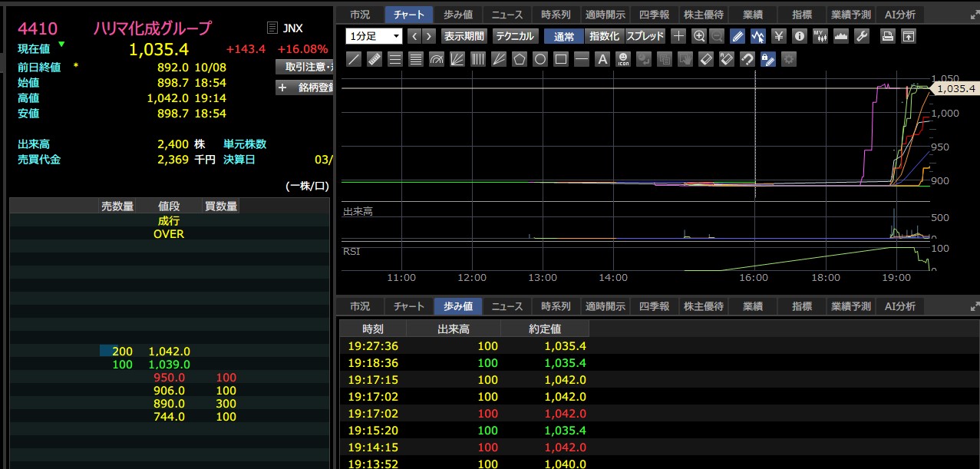
Task: Select the three parallel lines tool
Action: coord(395,59)
